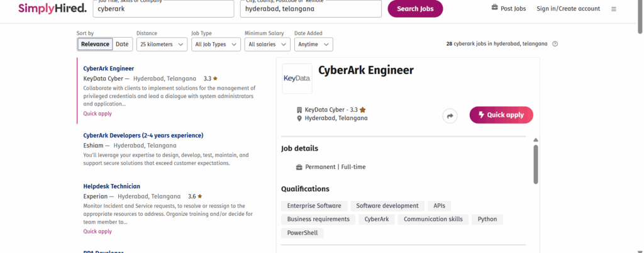The image size is (644, 253).
Task: Click scrollbar up arrow in job details
Action: (x=536, y=140)
